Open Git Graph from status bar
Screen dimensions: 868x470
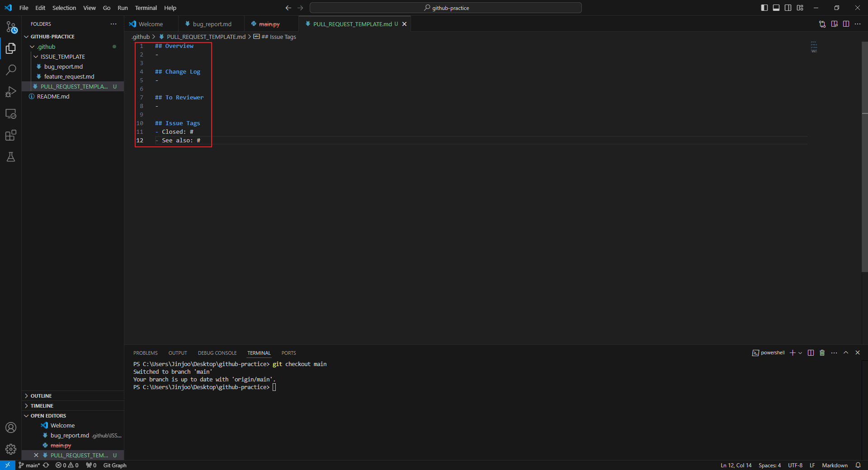115,465
